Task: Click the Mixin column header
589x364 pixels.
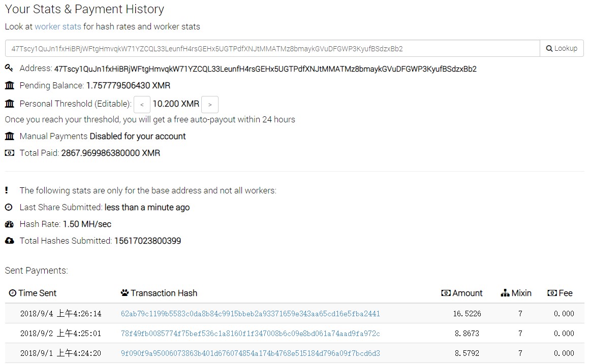Action: tap(516, 293)
